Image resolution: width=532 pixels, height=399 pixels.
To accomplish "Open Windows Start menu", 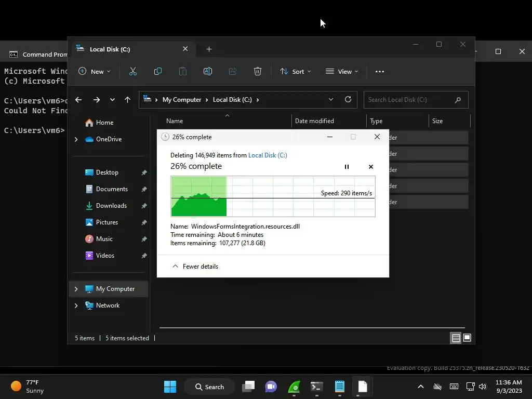I will coord(170,387).
